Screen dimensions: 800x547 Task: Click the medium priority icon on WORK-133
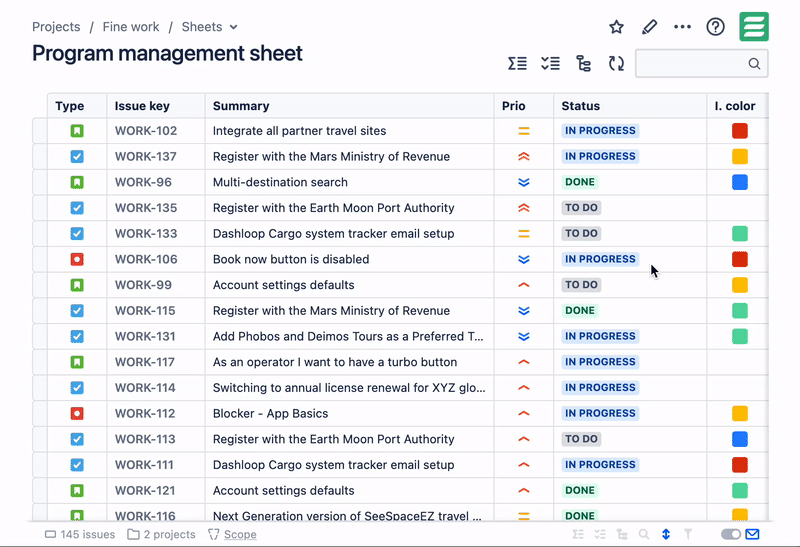pos(523,234)
